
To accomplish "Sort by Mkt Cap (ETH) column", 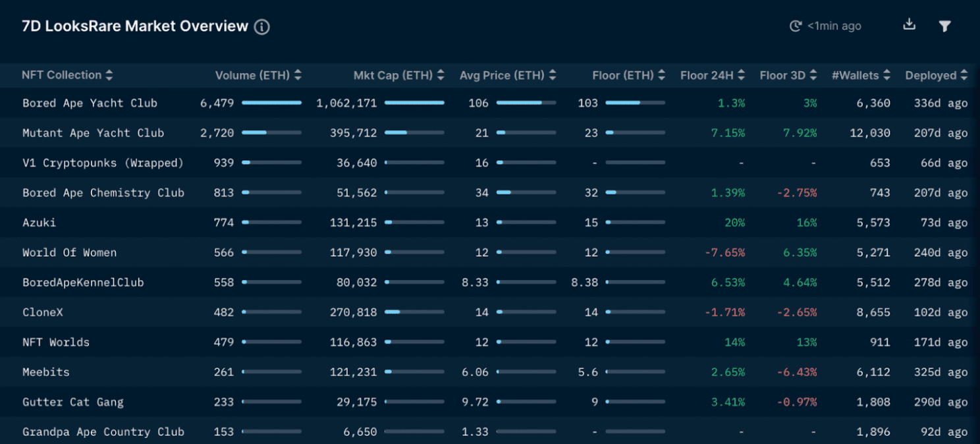I will point(441,75).
